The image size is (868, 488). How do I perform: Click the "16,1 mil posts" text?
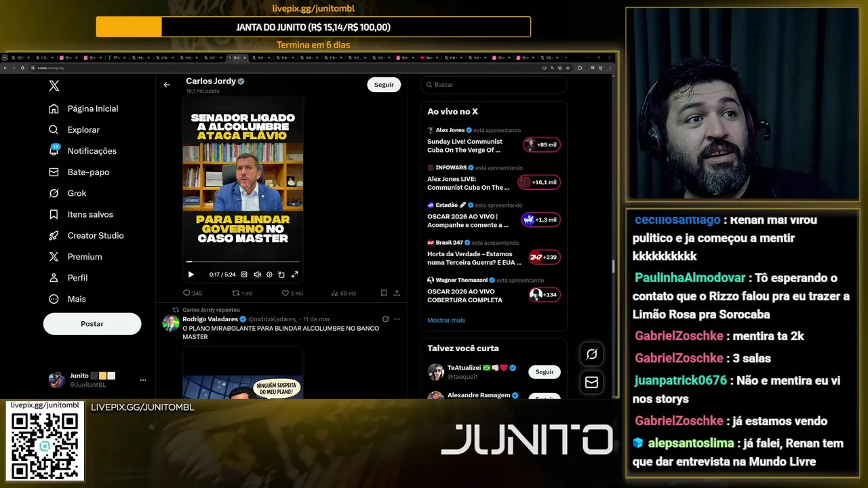coord(203,91)
